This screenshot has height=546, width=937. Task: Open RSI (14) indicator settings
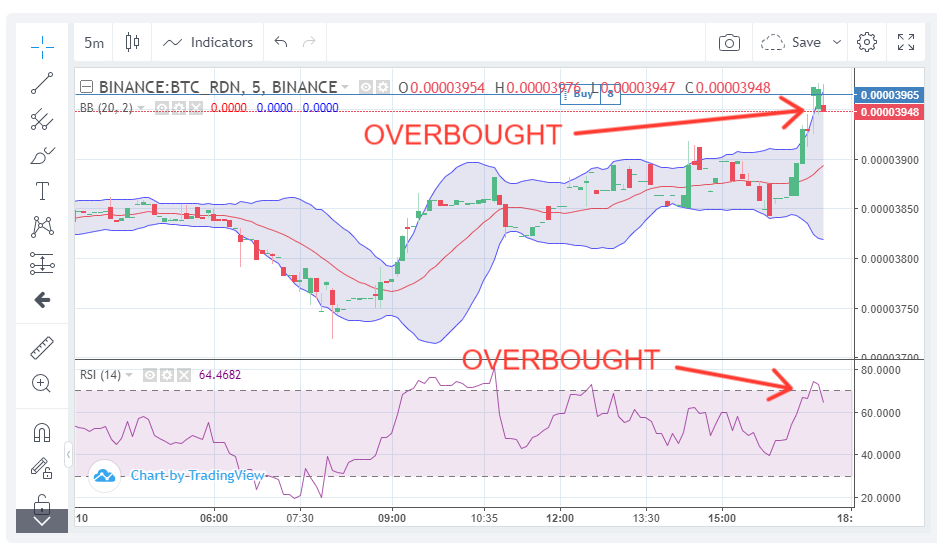coord(167,375)
